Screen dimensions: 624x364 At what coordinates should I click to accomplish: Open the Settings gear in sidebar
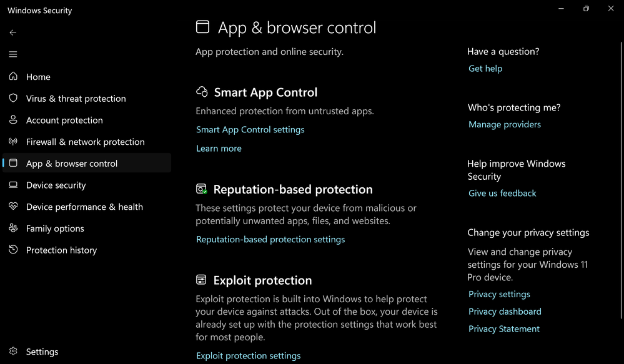(x=13, y=352)
